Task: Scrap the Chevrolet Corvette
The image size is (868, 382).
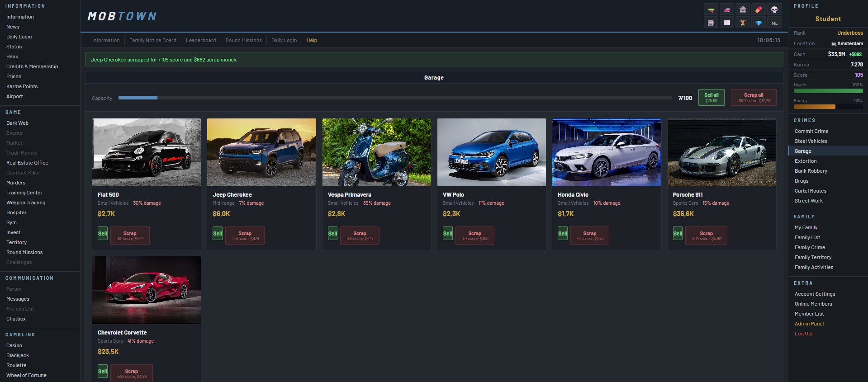Action: click(131, 373)
